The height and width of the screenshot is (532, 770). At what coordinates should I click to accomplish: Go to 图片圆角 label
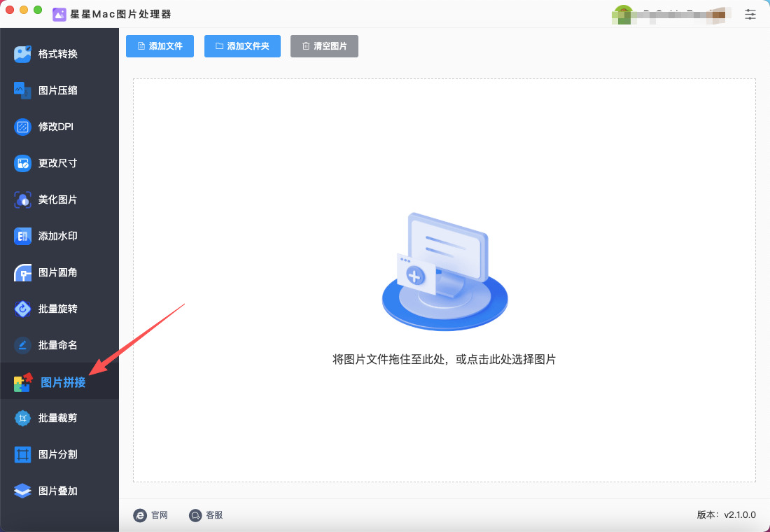pyautogui.click(x=58, y=272)
